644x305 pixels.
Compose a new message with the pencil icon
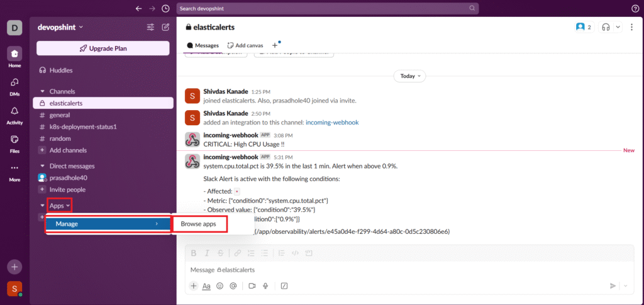pos(165,27)
